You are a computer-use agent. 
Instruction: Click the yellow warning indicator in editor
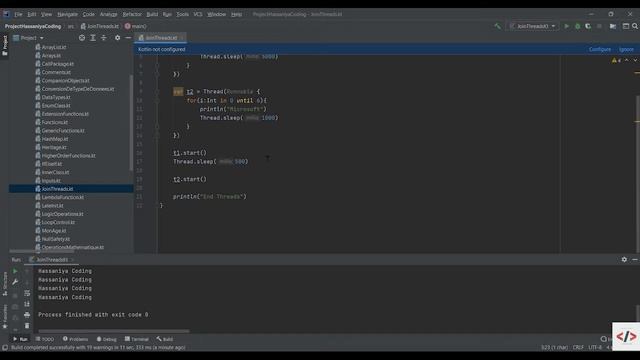[x=616, y=60]
